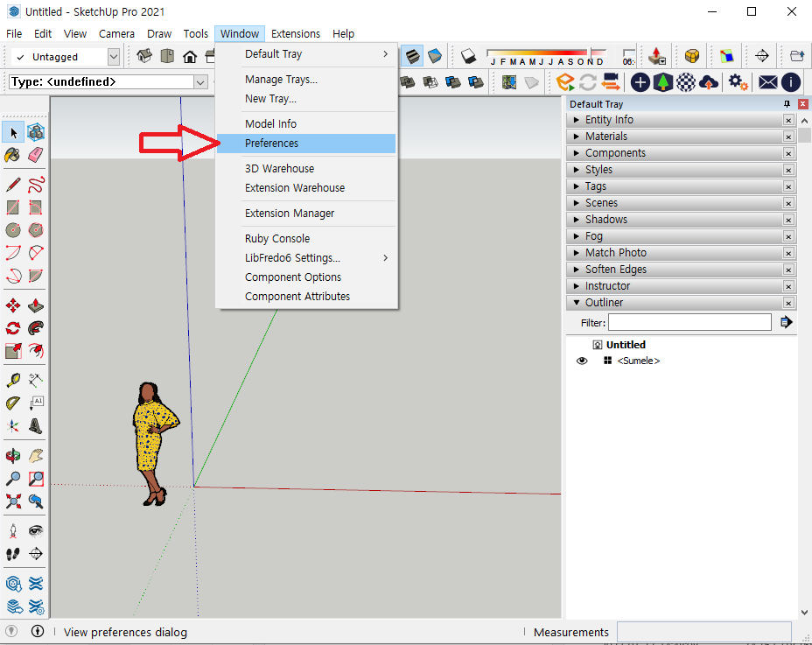Expand the Components panel
Image resolution: width=812 pixels, height=645 pixels.
(x=577, y=153)
